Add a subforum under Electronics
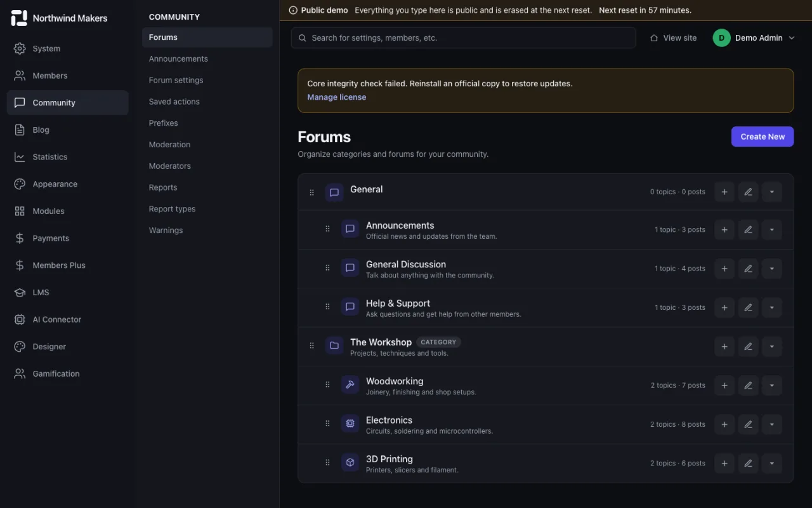Viewport: 812px width, 508px height. [x=724, y=424]
